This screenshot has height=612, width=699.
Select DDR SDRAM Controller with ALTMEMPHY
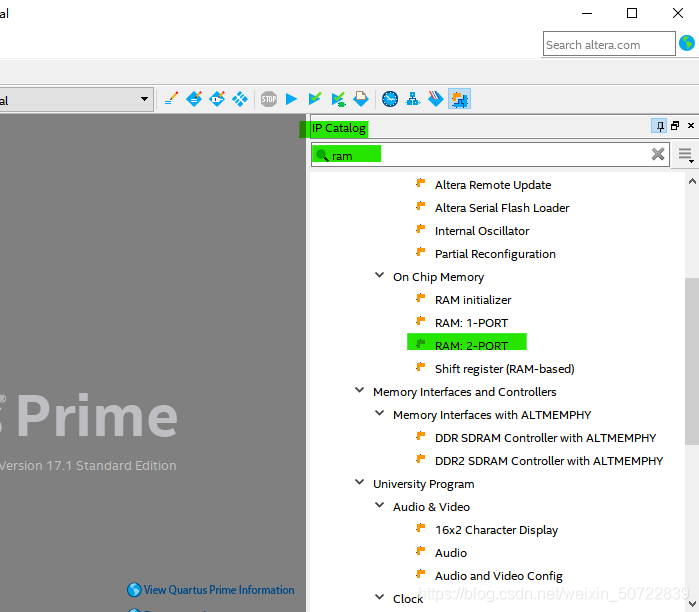point(545,438)
